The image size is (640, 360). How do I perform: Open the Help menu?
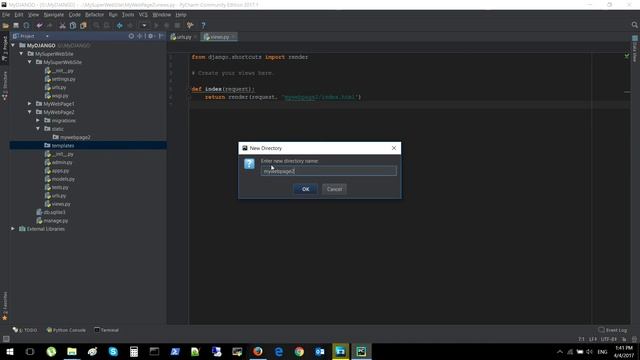181,15
